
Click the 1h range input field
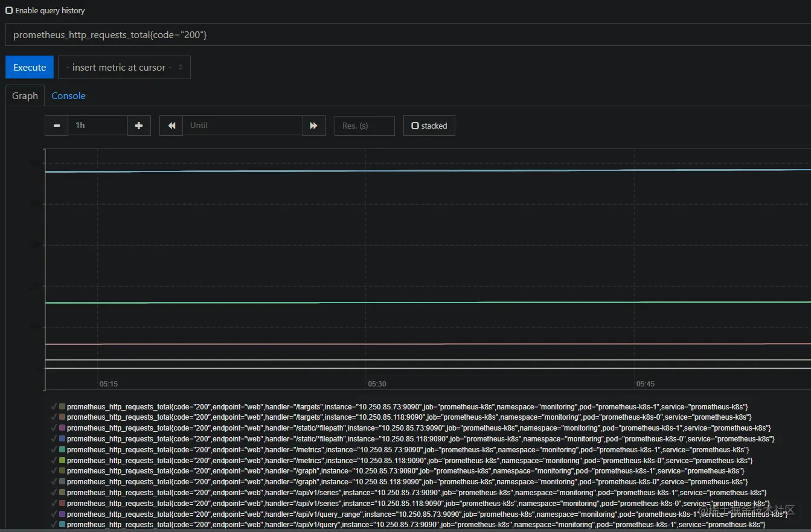click(98, 126)
